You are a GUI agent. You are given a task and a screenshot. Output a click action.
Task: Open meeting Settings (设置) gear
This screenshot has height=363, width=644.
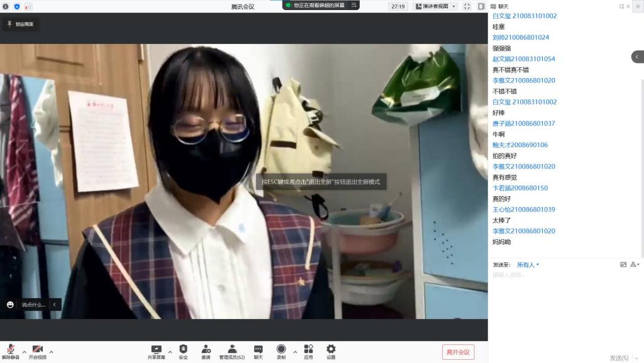point(331,349)
